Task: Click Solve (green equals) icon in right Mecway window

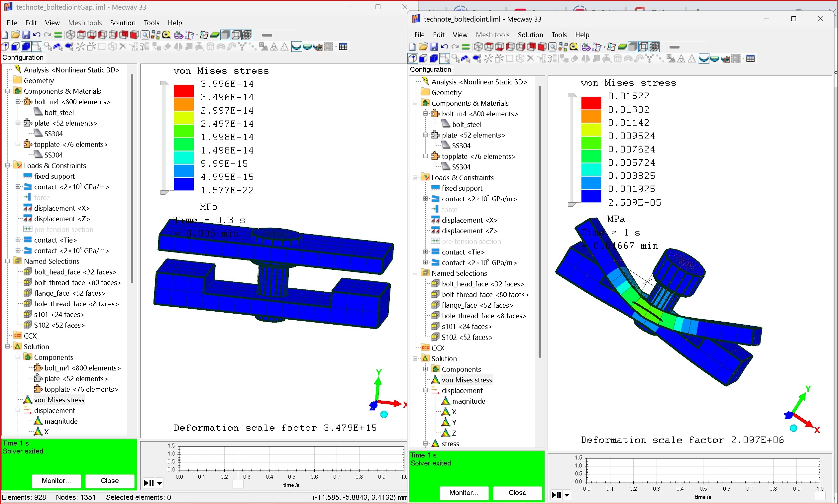Action: (466, 47)
